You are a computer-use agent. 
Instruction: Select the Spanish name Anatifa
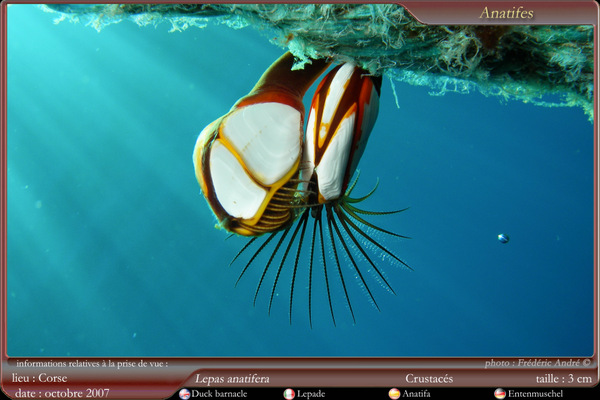tap(416, 394)
